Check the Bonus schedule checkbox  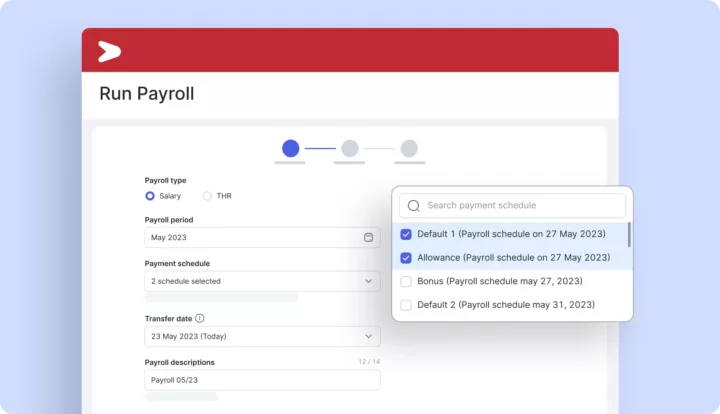coord(406,282)
